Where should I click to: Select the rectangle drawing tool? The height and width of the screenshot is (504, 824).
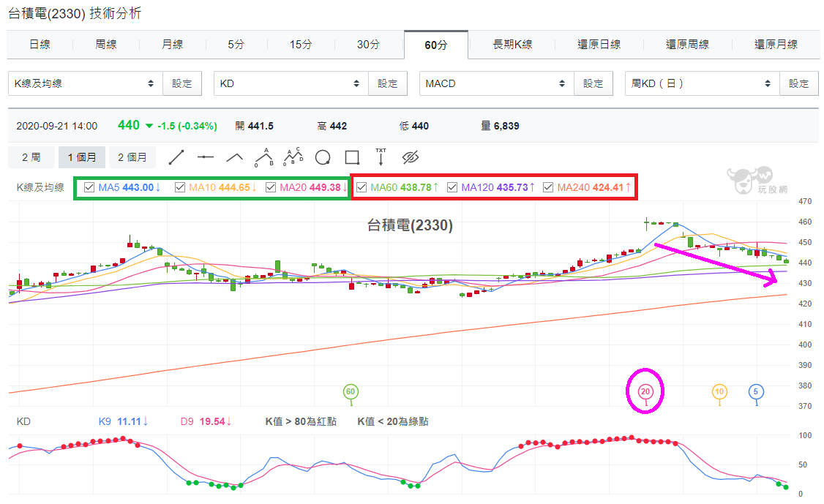(352, 157)
